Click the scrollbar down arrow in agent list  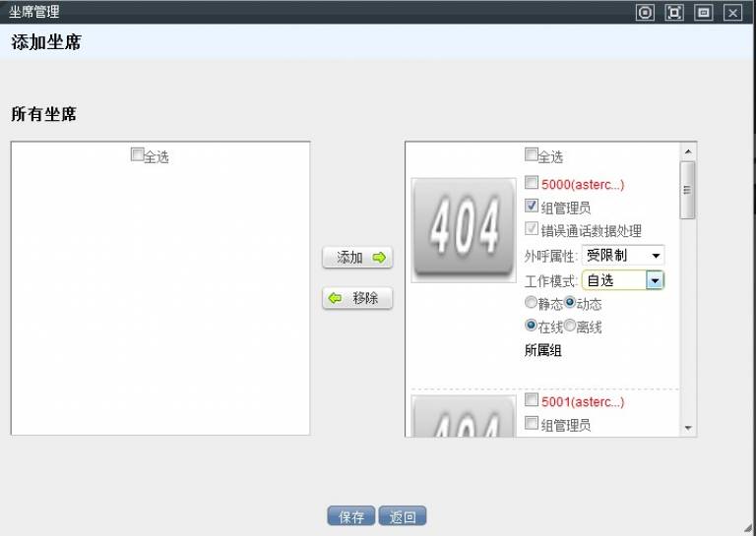point(688,428)
